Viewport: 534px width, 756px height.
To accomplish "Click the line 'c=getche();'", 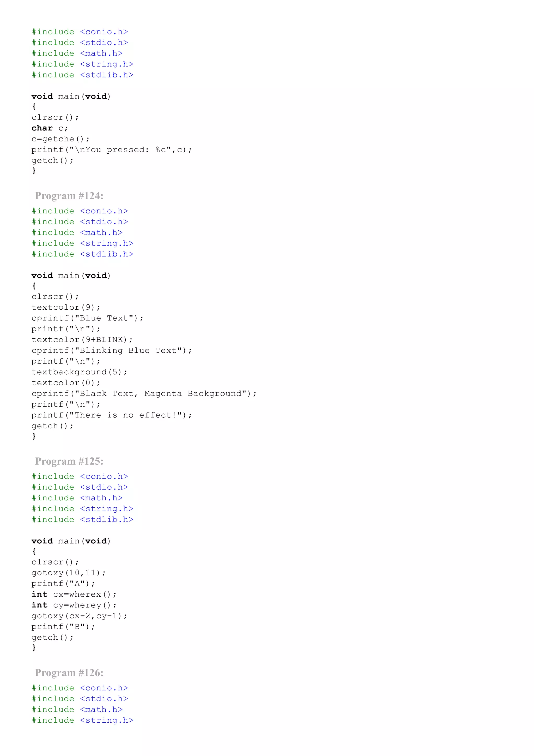I will [x=60, y=139].
